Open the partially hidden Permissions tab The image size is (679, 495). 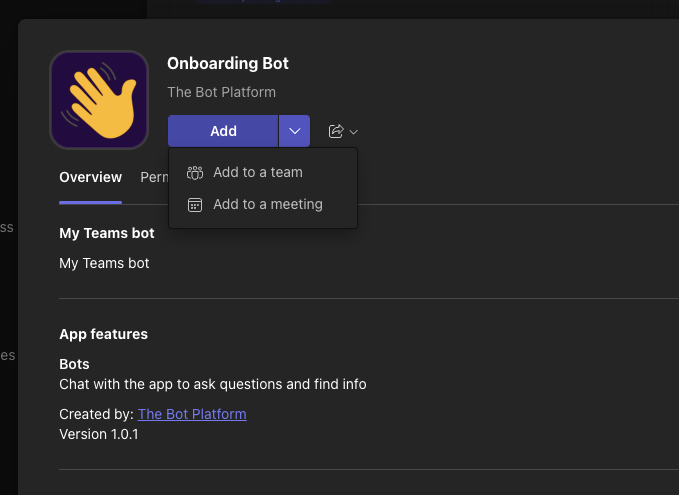click(154, 177)
